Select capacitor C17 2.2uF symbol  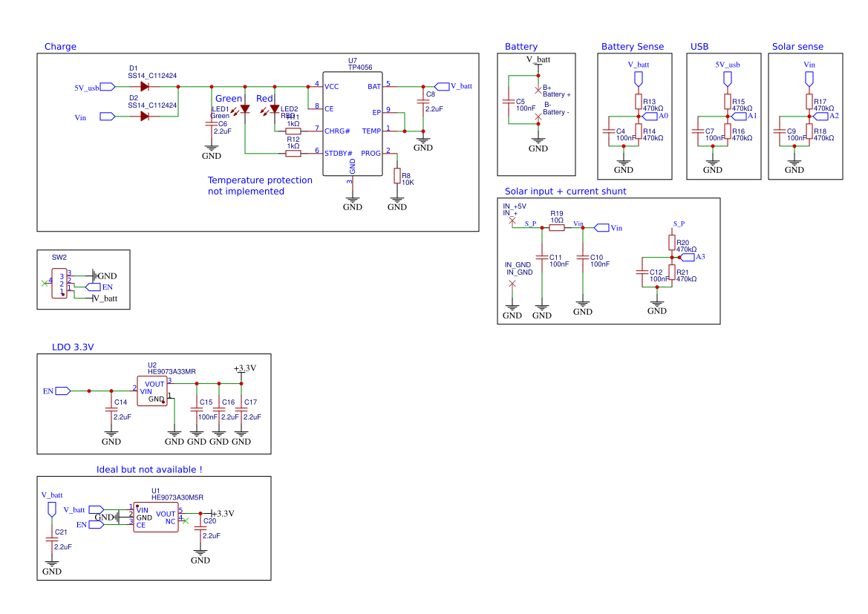click(241, 411)
